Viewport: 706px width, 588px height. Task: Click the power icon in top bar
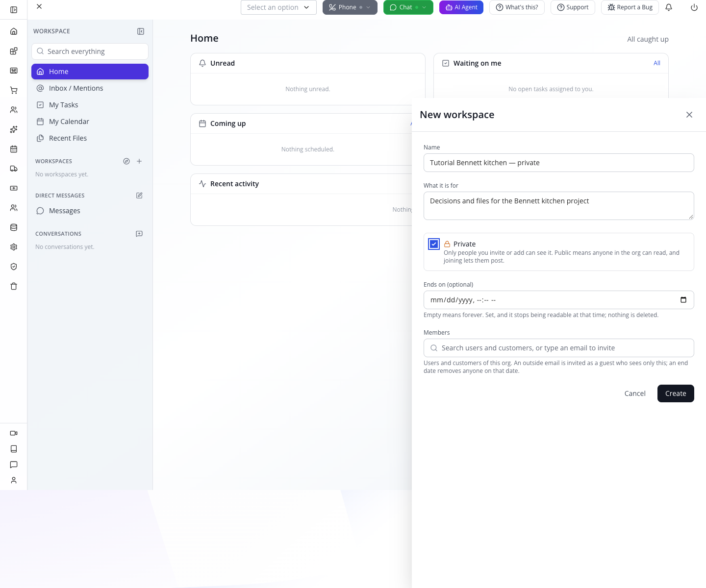tap(694, 7)
